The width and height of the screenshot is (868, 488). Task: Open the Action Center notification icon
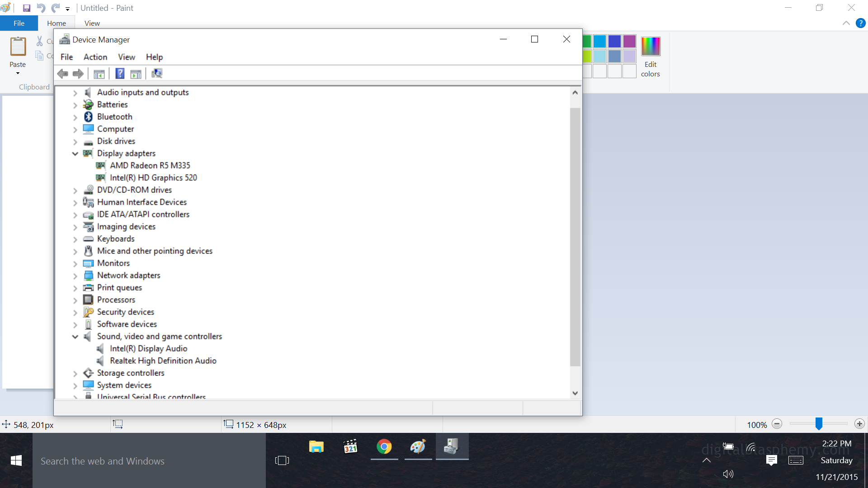click(772, 460)
